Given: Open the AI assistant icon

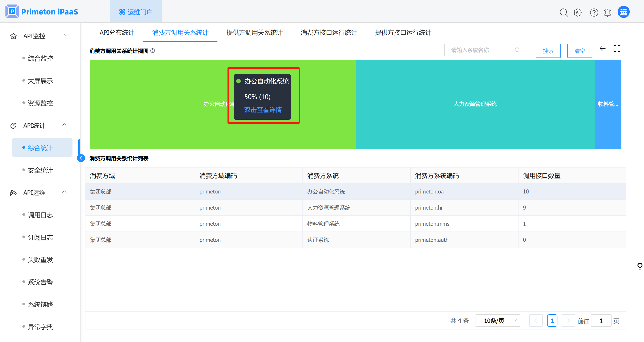Looking at the screenshot, I should pos(578,12).
